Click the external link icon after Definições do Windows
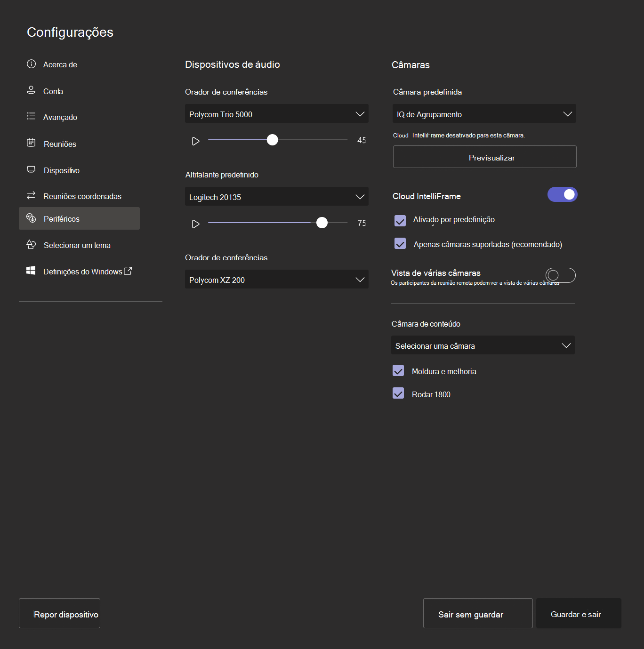 click(128, 271)
